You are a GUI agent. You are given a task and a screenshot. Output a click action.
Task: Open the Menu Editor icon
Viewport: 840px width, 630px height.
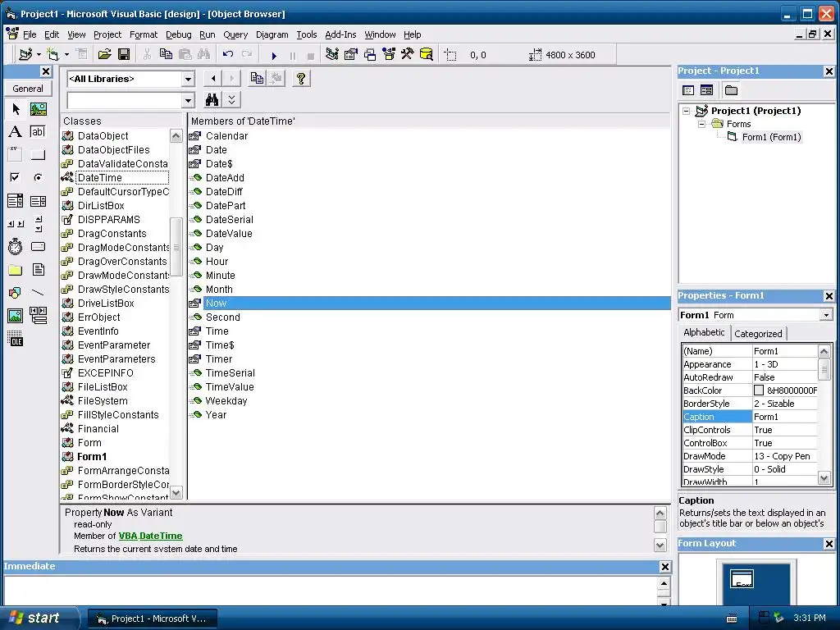click(81, 54)
